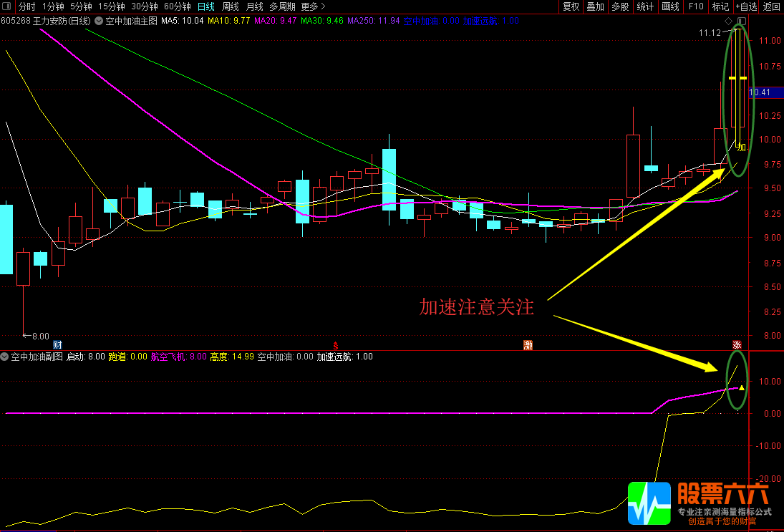The image size is (784, 532).
Task: Click the 复权 button
Action: pos(571,6)
